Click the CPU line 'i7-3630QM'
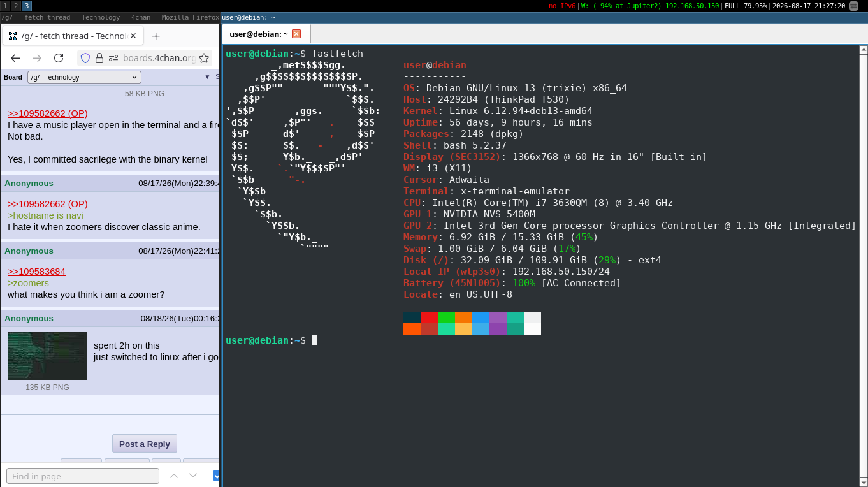The image size is (868, 487). click(538, 203)
